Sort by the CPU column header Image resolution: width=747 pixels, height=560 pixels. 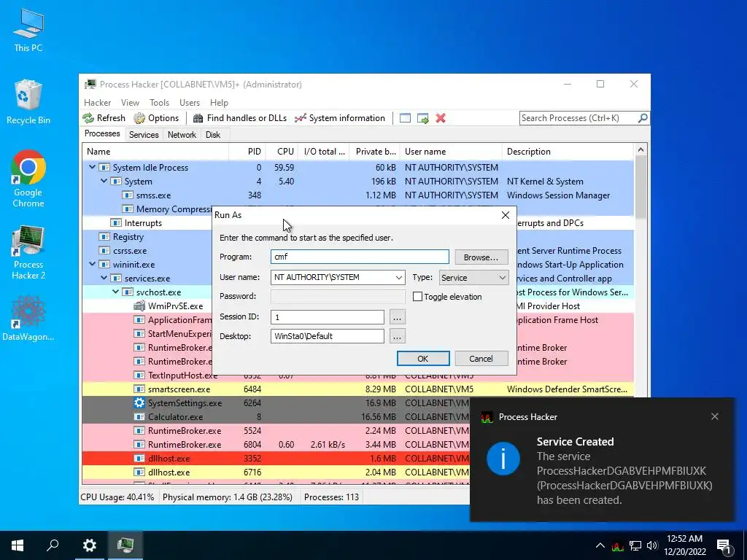click(x=282, y=152)
